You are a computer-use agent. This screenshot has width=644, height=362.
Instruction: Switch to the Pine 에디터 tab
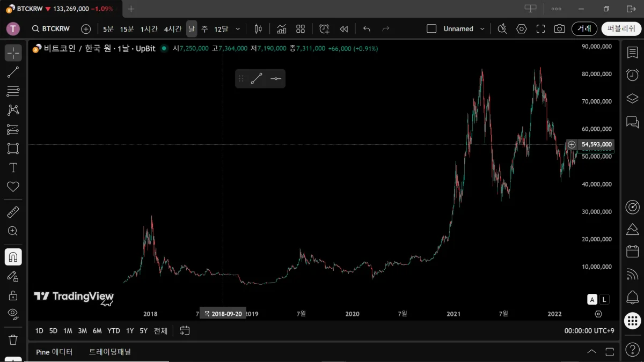pos(54,352)
